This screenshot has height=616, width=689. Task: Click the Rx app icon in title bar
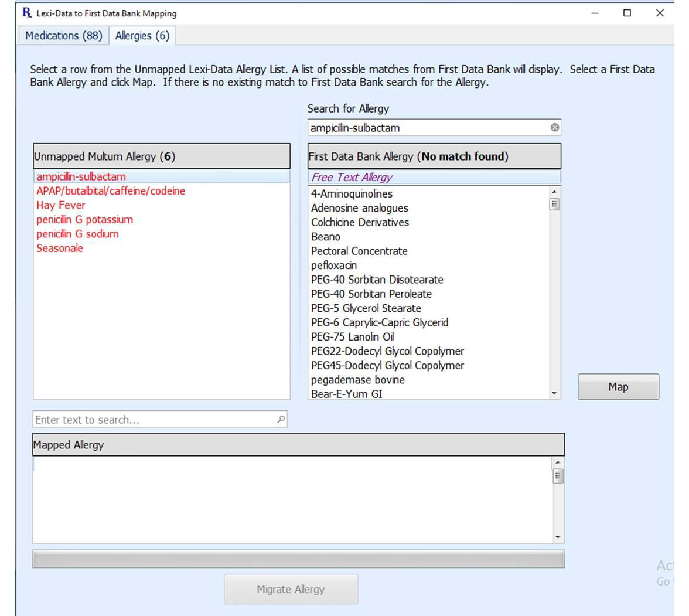tap(27, 13)
